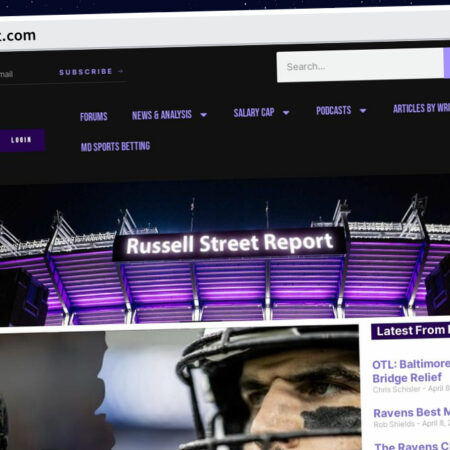Open the 'The Ravens' article link at the bottom

click(x=412, y=446)
